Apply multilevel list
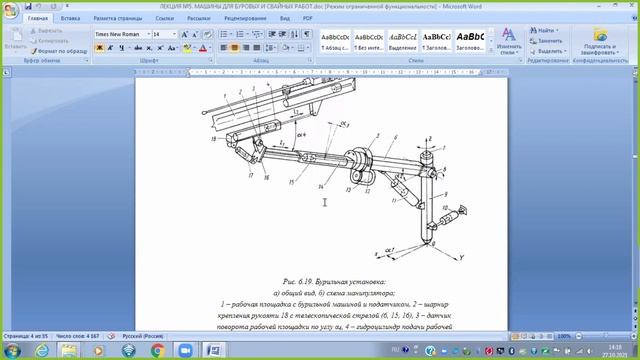640x360 pixels. (x=257, y=34)
